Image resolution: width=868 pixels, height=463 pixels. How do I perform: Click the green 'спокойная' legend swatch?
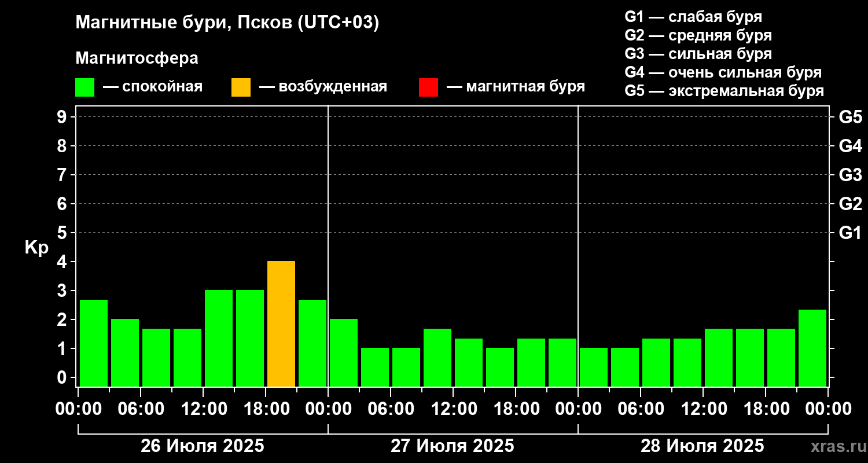point(84,87)
